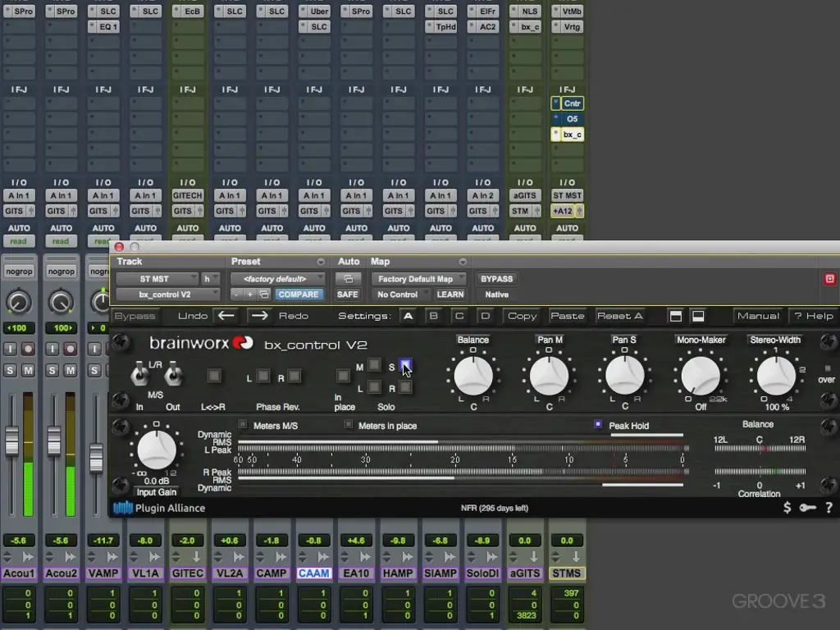Check the Meters M/S checkbox
Image resolution: width=840 pixels, height=630 pixels.
pos(243,424)
